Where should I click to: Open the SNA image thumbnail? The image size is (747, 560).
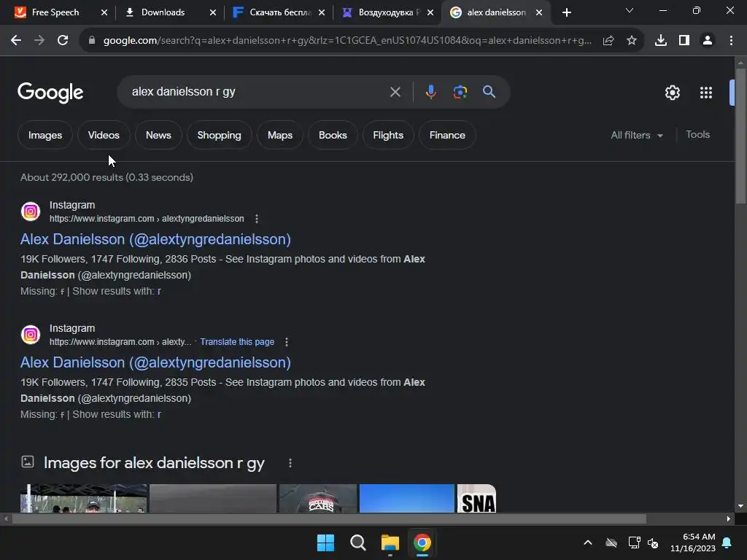476,499
